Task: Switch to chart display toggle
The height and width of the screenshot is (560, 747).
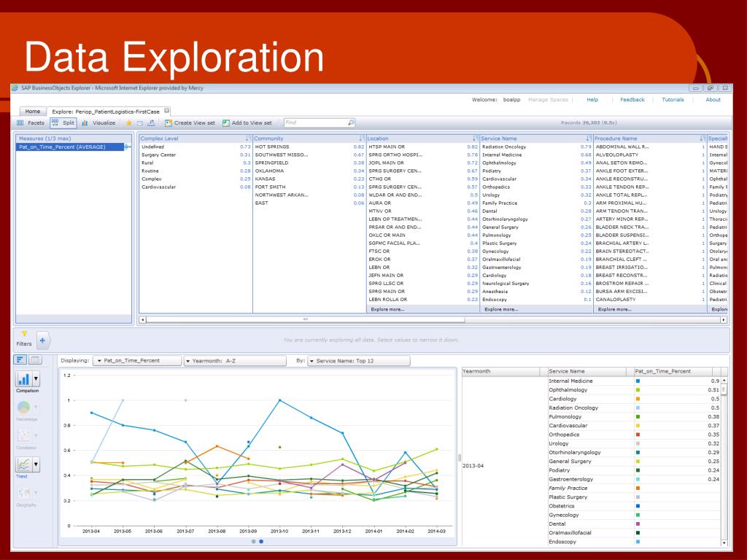Action: pyautogui.click(x=20, y=360)
